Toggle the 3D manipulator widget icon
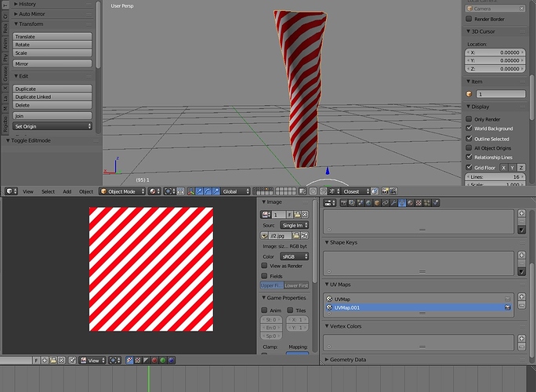The image size is (536, 392). pyautogui.click(x=191, y=191)
